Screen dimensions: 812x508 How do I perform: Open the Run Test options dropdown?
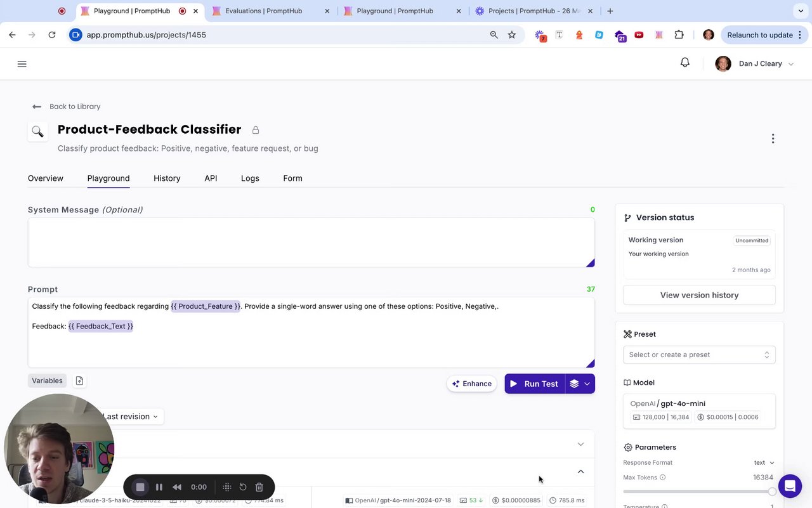click(x=580, y=384)
